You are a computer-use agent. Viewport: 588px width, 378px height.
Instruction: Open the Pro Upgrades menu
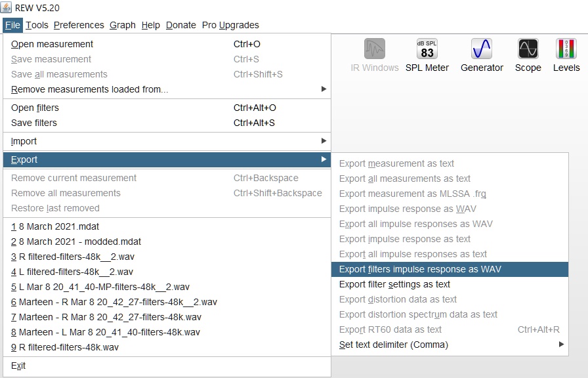[x=230, y=25]
